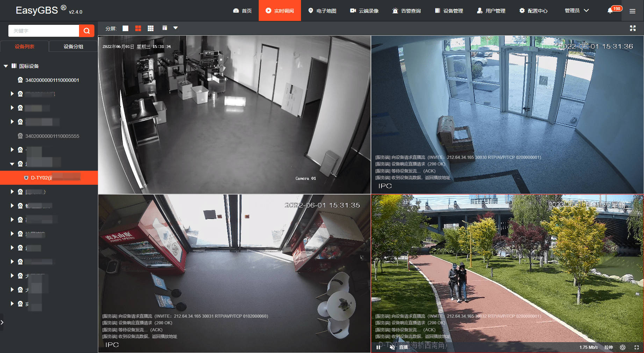Click camera icon of 34020000001110000001

tap(20, 80)
